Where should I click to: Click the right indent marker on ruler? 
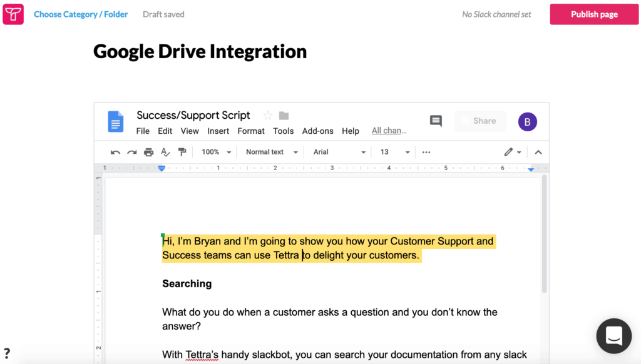[531, 169]
